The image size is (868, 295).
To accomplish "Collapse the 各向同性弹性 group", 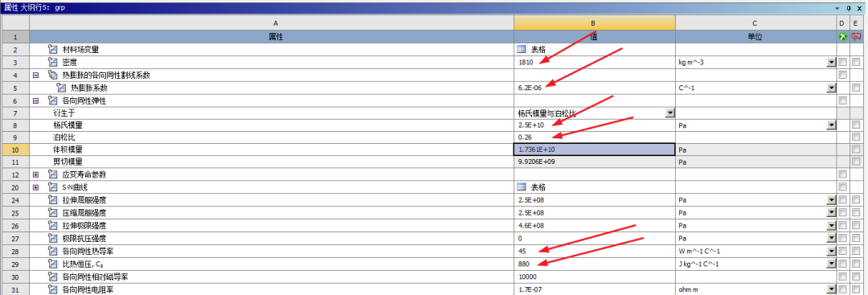I will click(36, 100).
